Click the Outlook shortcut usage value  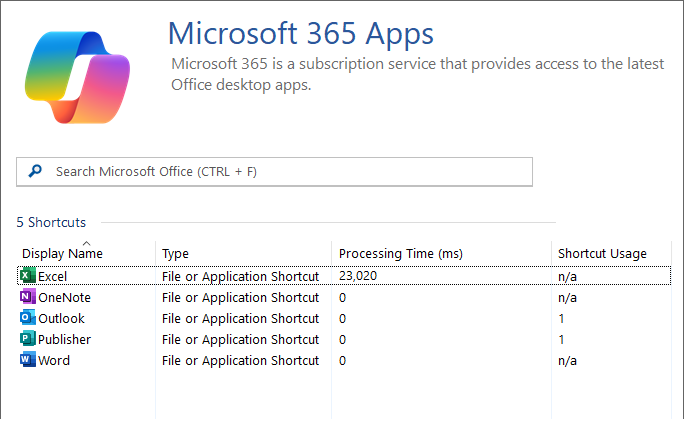pos(561,318)
